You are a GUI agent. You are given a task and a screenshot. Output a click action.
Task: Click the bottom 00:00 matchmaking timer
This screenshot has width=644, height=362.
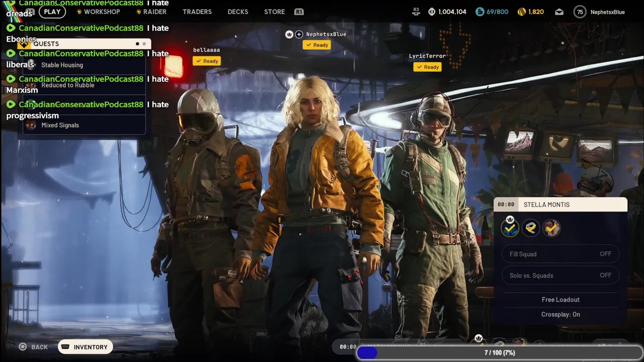coord(348,347)
